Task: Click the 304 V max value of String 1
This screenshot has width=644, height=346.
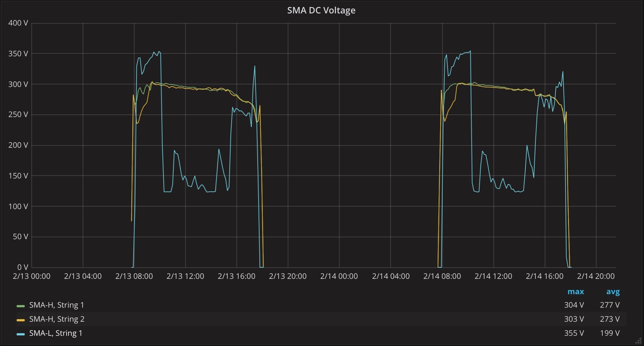Action: [x=574, y=305]
